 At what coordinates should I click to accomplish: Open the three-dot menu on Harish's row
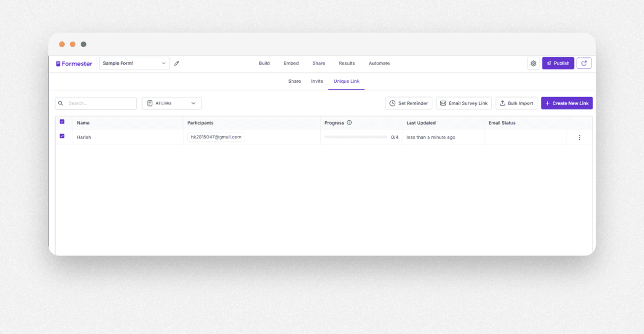point(579,137)
